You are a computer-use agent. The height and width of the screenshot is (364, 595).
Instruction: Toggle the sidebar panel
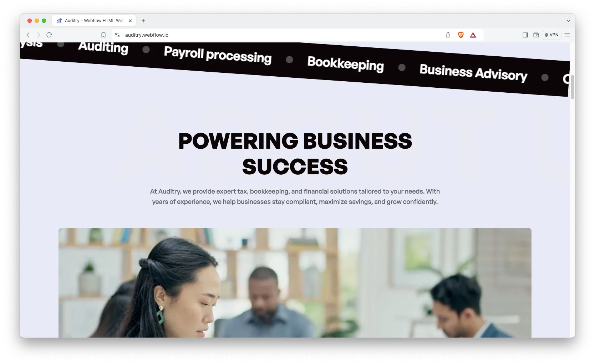[525, 35]
